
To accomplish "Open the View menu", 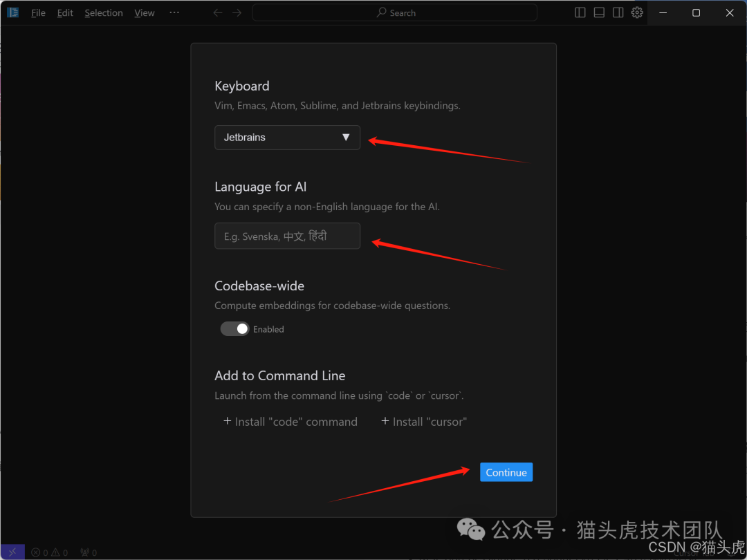I will pyautogui.click(x=145, y=13).
